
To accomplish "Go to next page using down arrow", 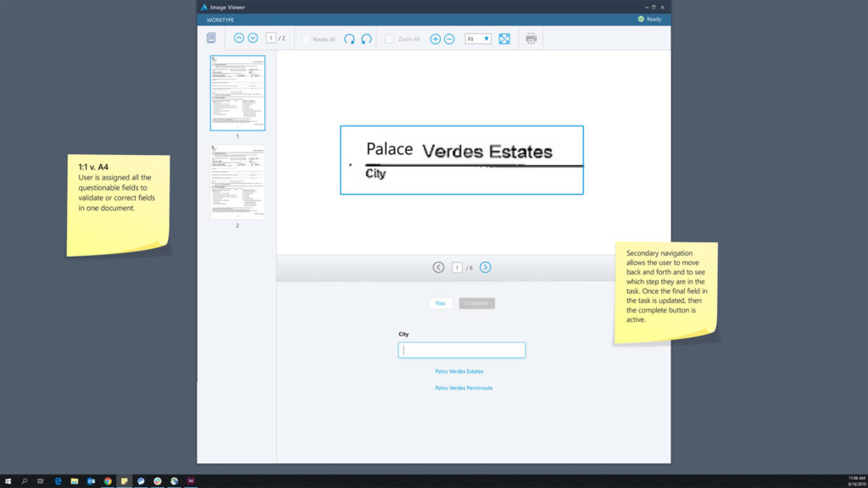I will 253,38.
